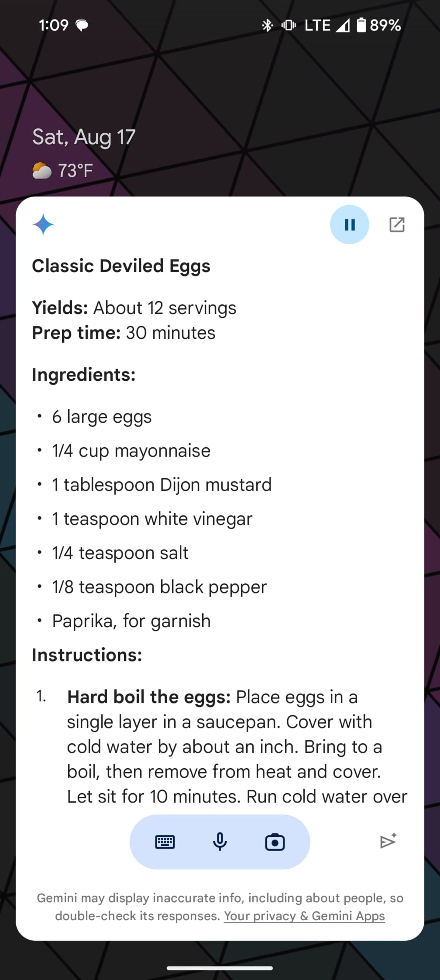
Task: Tap the Ingredients heading
Action: [84, 375]
